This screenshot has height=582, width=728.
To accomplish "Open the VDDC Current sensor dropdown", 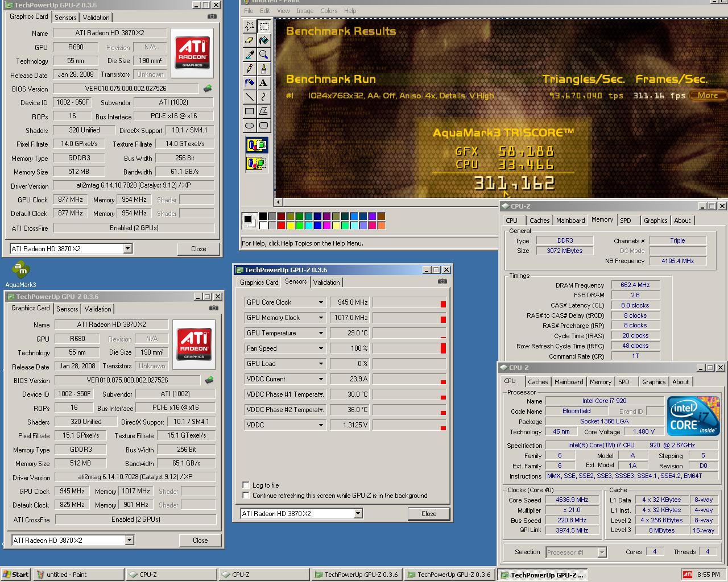I will pos(321,379).
